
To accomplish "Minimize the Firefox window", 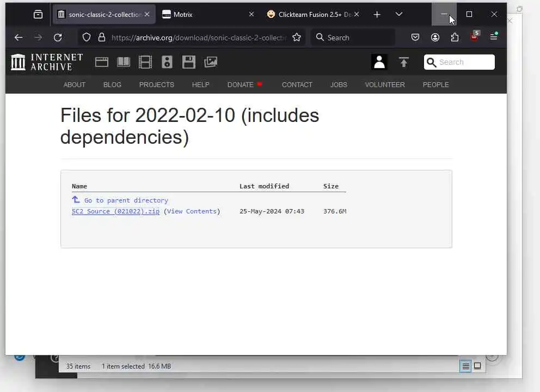I will click(444, 14).
